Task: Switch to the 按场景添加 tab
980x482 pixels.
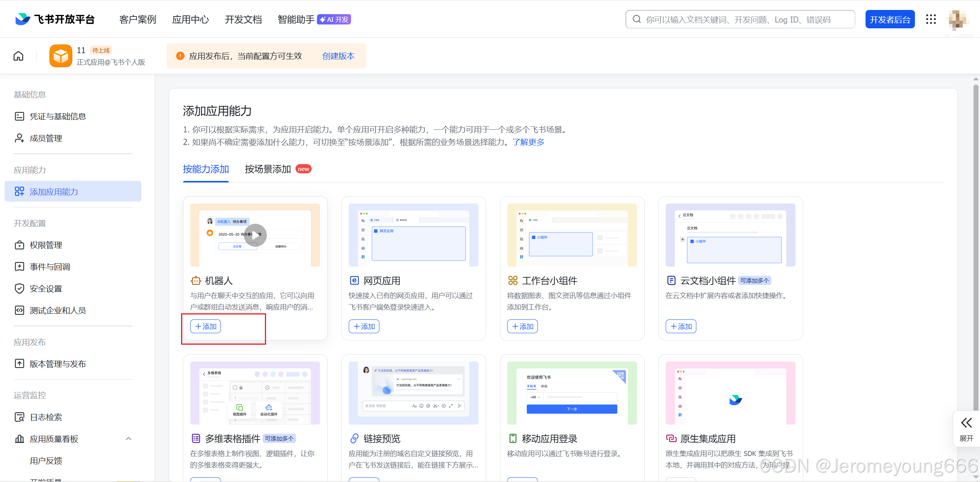Action: [267, 169]
